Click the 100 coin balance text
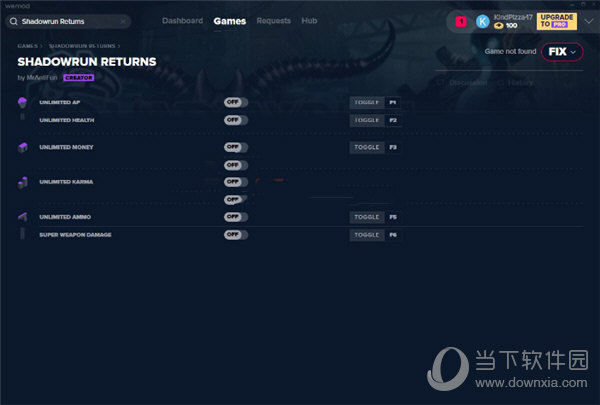The height and width of the screenshot is (405, 600). (x=511, y=26)
